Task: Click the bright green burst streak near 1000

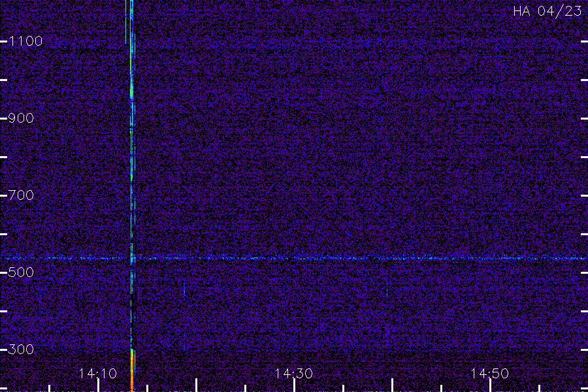Action: pos(131,91)
